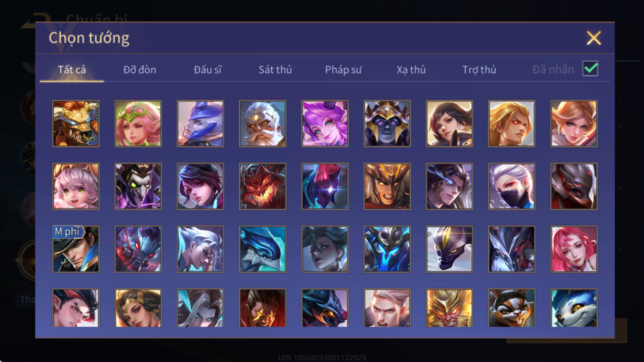This screenshot has width=644, height=362.
Task: Switch to the Đỡ đòn tab
Action: click(140, 70)
